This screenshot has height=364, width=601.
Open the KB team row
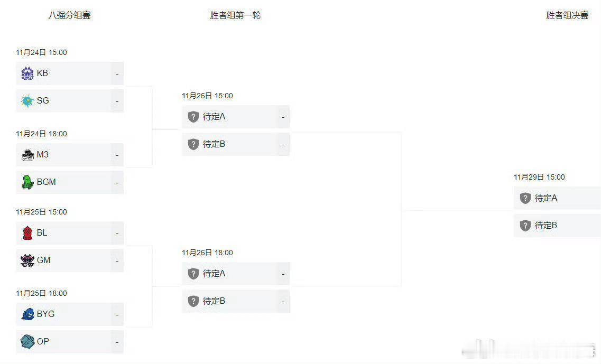[70, 73]
